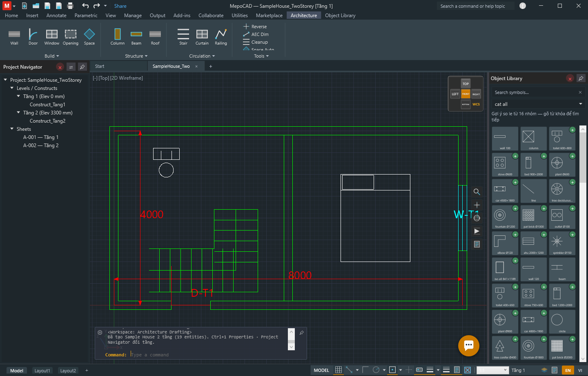Pick the Beam tool

pos(136,37)
